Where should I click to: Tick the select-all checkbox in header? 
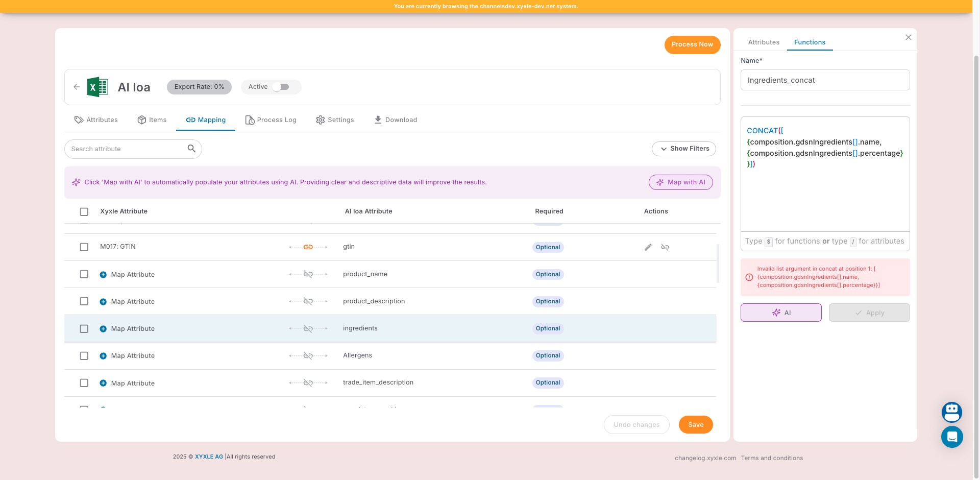(x=84, y=211)
